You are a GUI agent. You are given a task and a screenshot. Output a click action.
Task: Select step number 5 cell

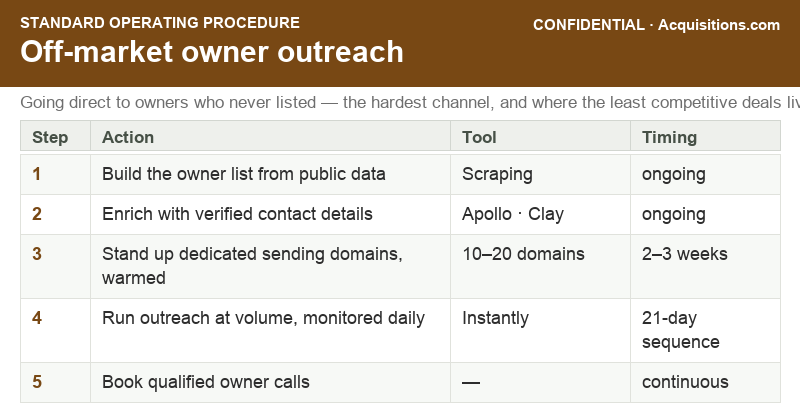click(56, 382)
